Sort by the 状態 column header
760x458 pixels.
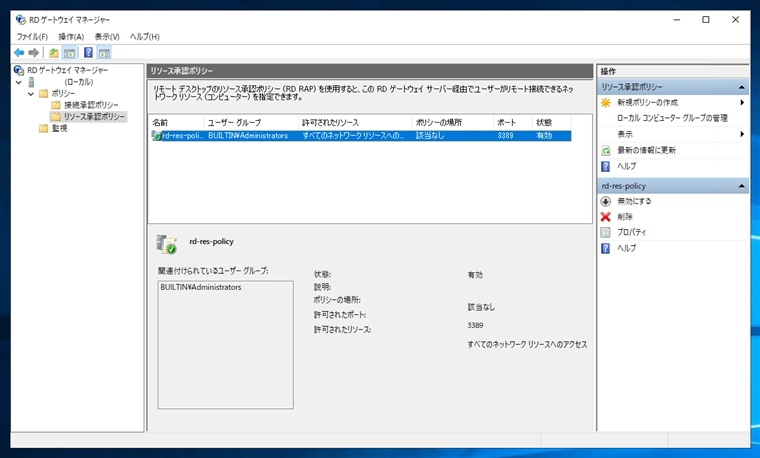[552, 123]
